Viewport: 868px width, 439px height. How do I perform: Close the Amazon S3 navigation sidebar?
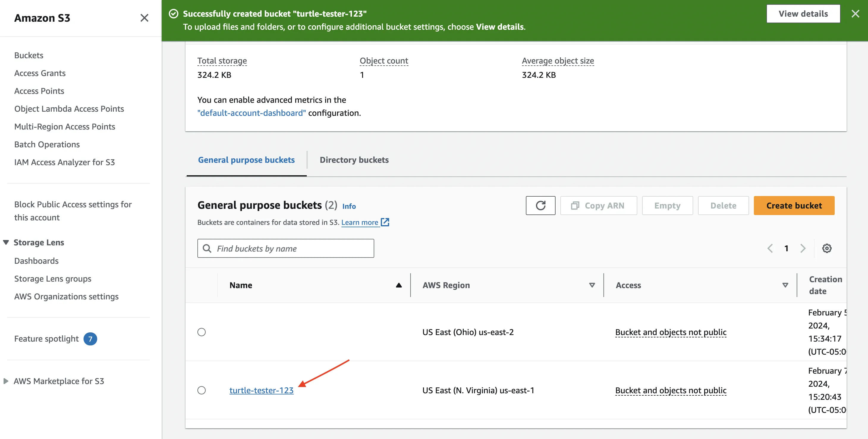coord(144,18)
